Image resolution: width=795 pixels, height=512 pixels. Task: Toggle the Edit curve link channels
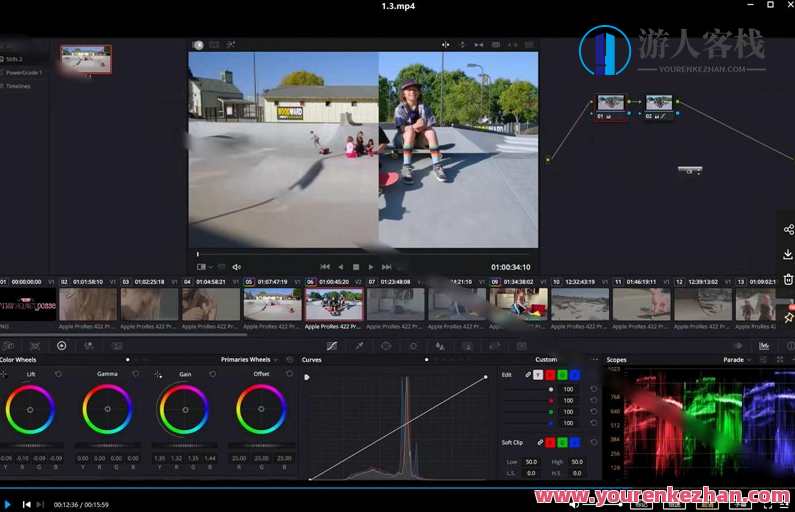click(528, 375)
